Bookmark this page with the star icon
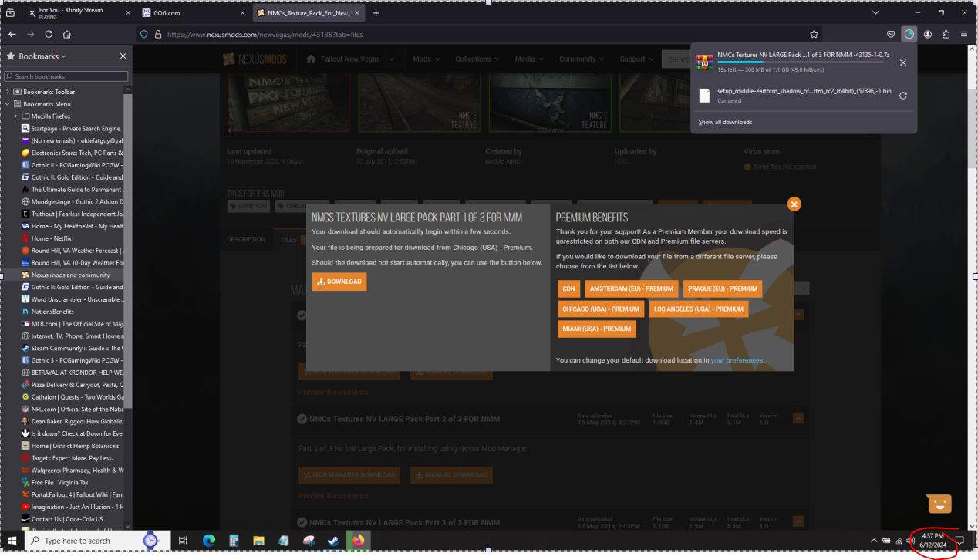Image resolution: width=978 pixels, height=560 pixels. click(x=814, y=34)
